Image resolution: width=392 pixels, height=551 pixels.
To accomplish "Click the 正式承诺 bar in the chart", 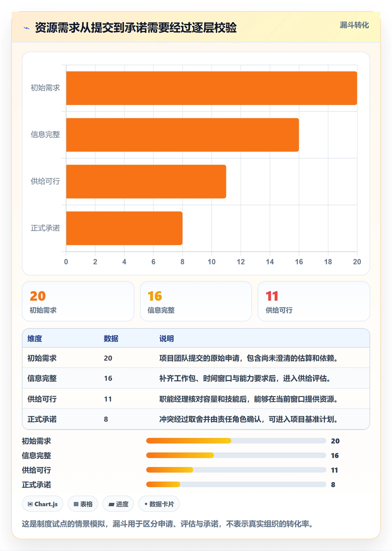I will point(124,228).
